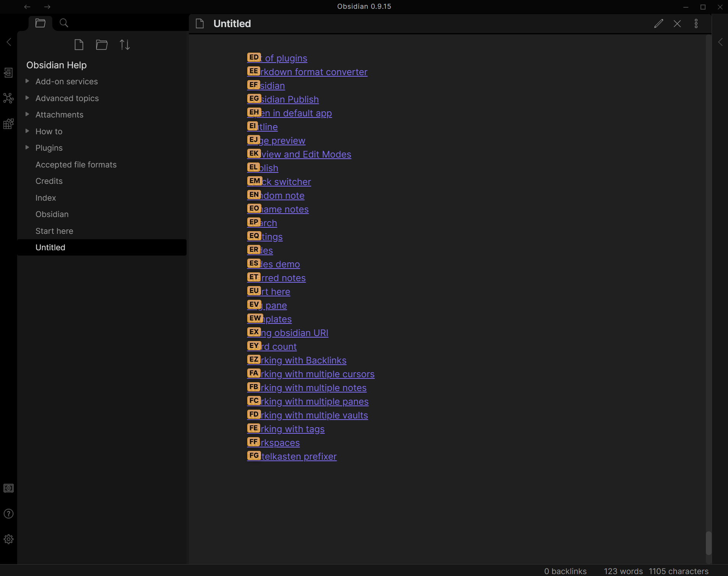Click the Untitled pane title
728x576 pixels.
point(232,24)
